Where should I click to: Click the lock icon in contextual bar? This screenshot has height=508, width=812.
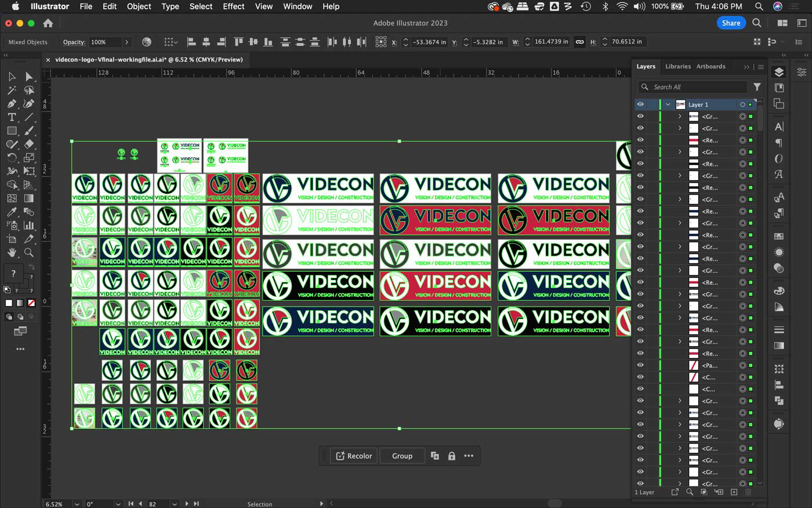point(451,456)
